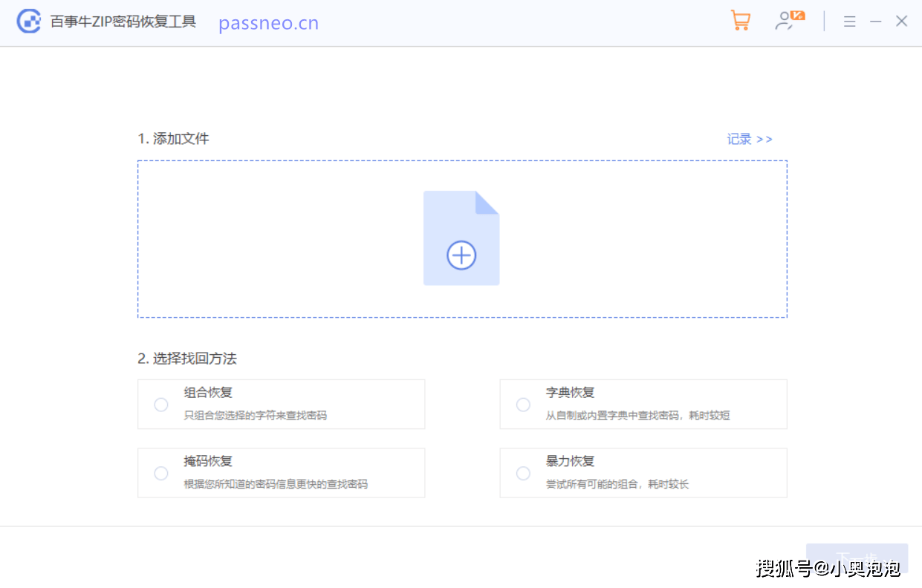922x588 pixels.
Task: Select the 组合恢复 radio button
Action: (x=161, y=405)
